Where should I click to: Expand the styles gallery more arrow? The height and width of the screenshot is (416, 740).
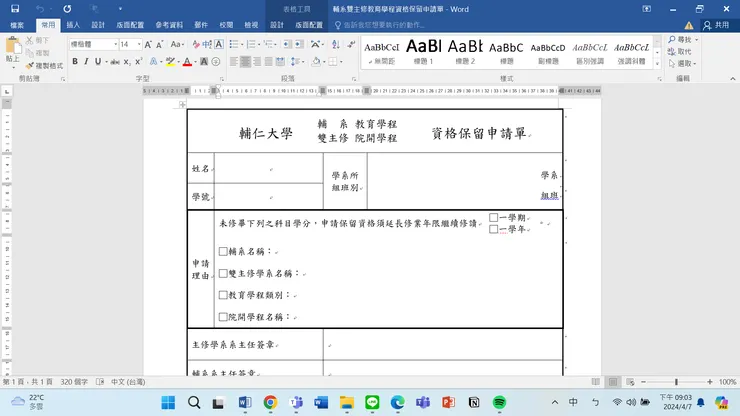click(x=657, y=64)
